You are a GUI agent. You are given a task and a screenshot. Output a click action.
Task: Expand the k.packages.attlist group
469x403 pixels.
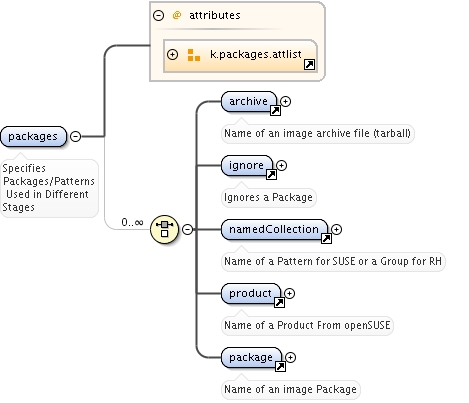(172, 54)
